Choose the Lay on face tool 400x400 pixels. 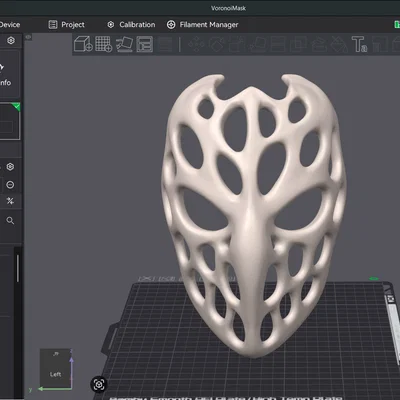click(258, 44)
